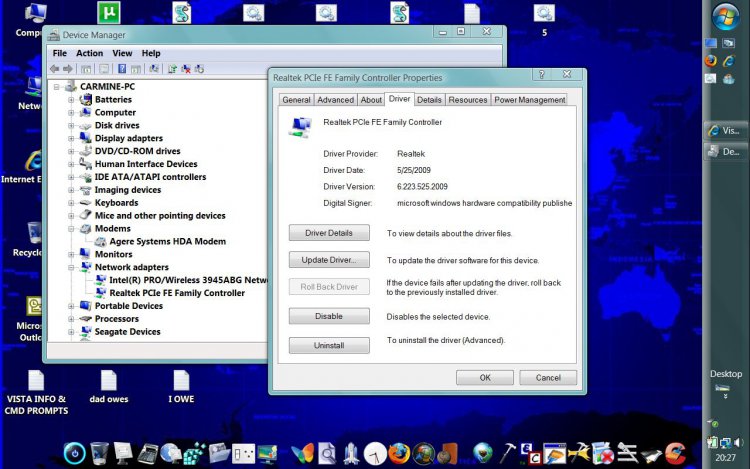Switch to the Power Management tab
Screen dimensions: 750x469
click(x=529, y=99)
